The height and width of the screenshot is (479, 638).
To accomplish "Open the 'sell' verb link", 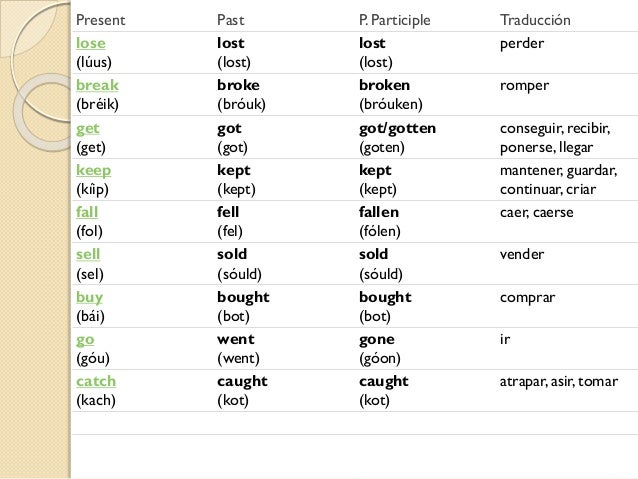I will [89, 254].
